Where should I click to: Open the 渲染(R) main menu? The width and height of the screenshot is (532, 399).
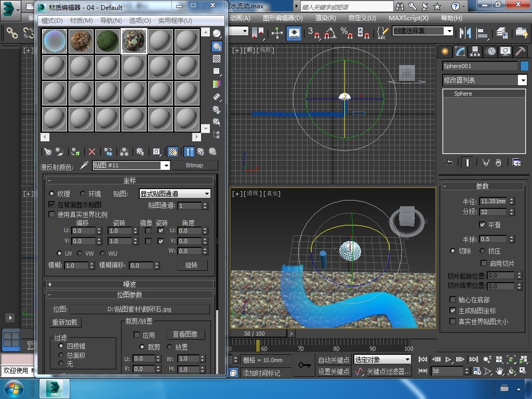pyautogui.click(x=325, y=18)
